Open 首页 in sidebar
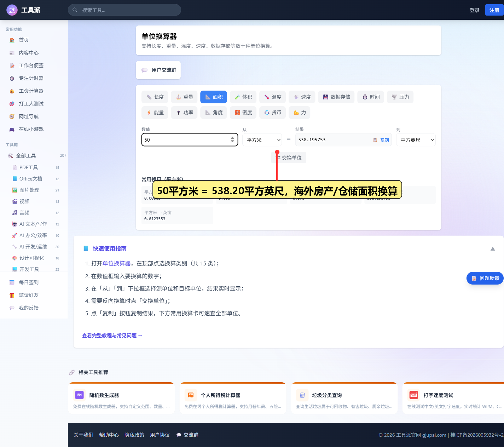 click(34, 40)
